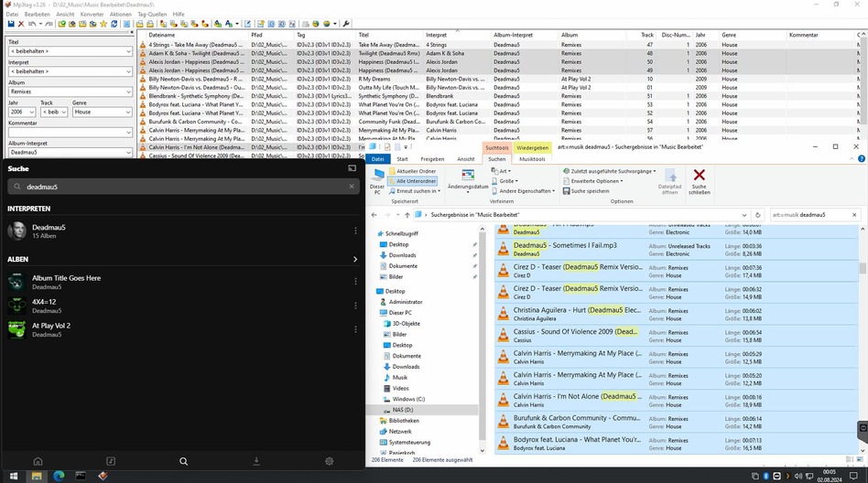Click the cast icon in the music app
This screenshot has height=483, width=868.
pyautogui.click(x=352, y=168)
